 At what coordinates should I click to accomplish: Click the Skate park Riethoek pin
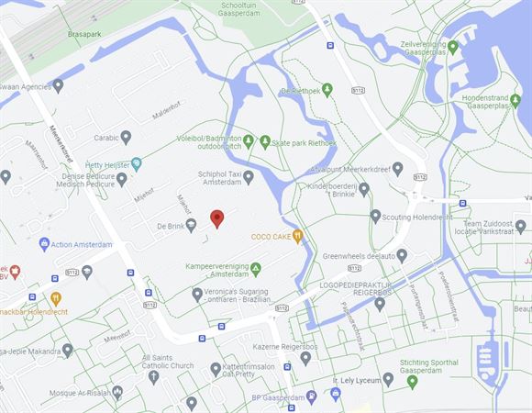[265, 142]
